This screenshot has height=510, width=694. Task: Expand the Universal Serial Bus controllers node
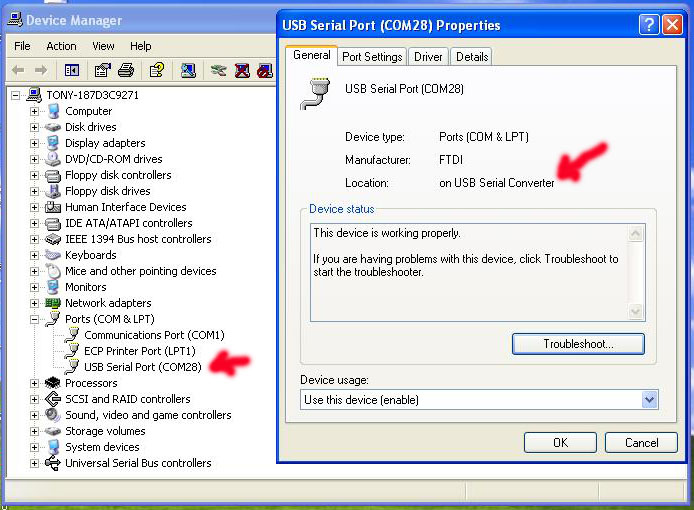pyautogui.click(x=34, y=463)
